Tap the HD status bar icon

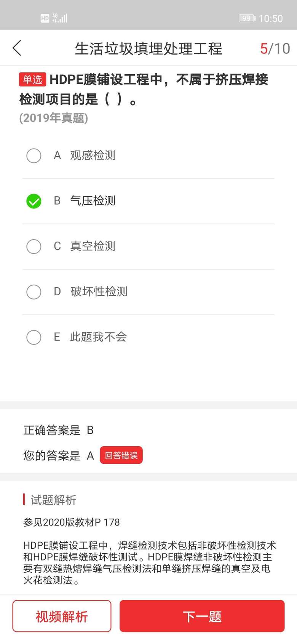[x=45, y=18]
